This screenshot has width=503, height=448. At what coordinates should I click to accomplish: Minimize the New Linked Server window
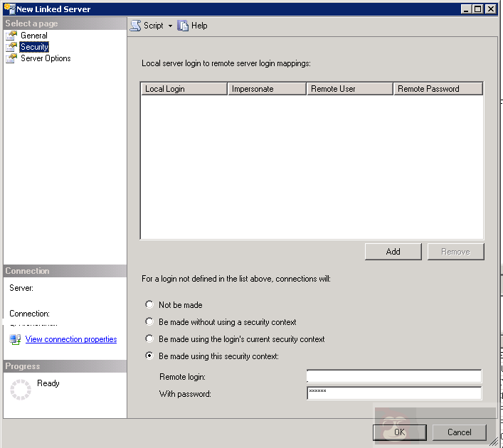pos(466,9)
